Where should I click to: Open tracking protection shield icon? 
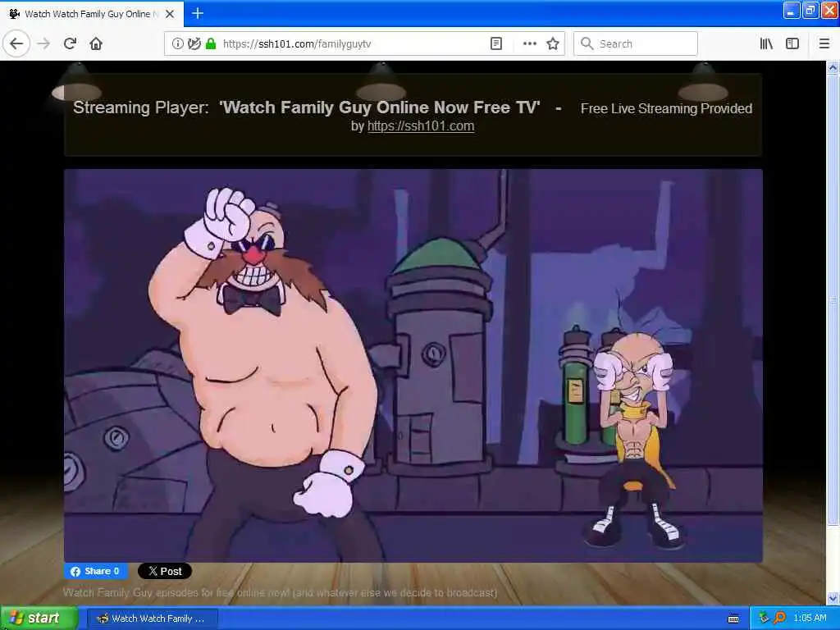tap(194, 43)
